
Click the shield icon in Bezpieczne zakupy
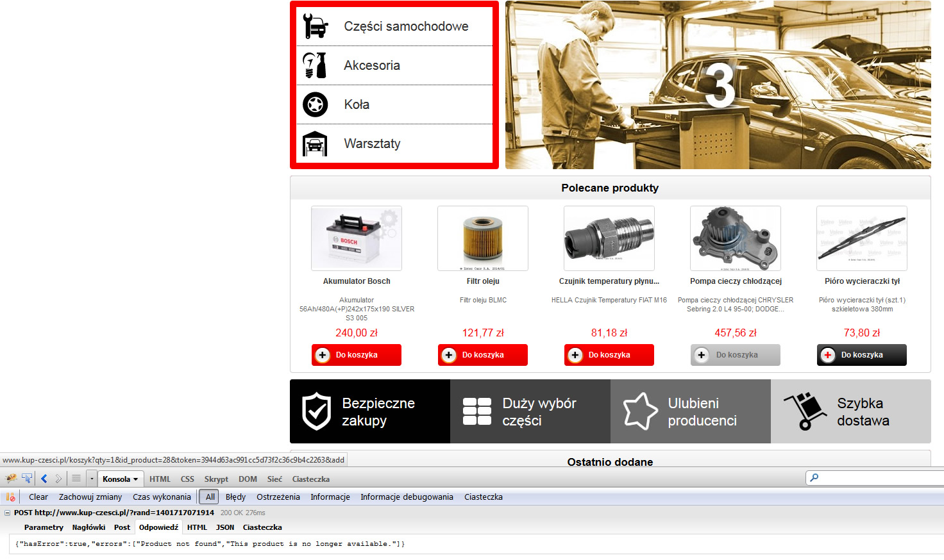tap(317, 411)
